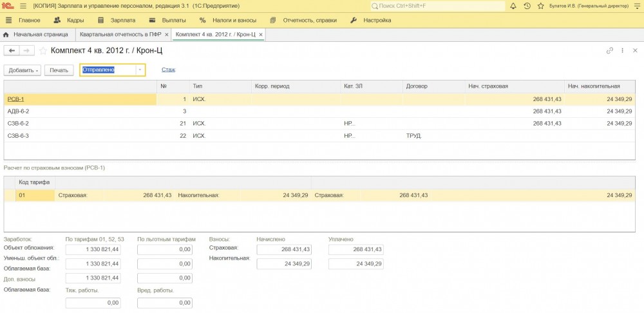The image size is (644, 313).
Task: Close the form with the X icon
Action: pyautogui.click(x=635, y=50)
